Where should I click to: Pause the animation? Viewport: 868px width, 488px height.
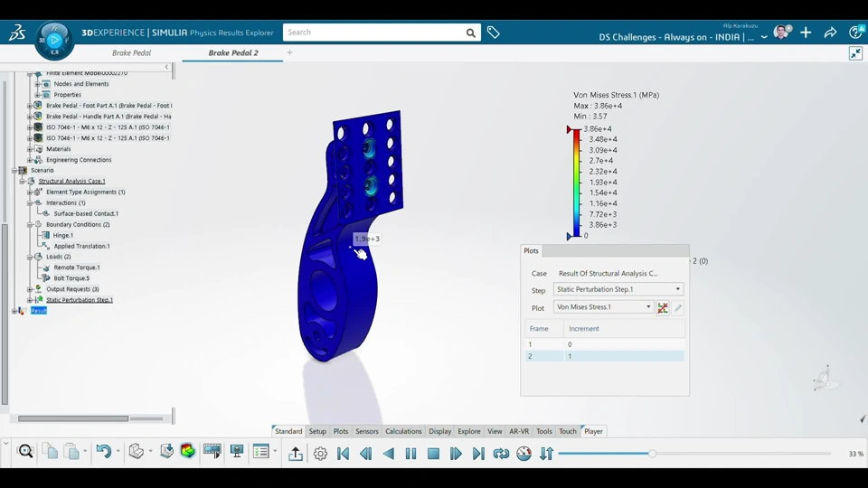(410, 454)
